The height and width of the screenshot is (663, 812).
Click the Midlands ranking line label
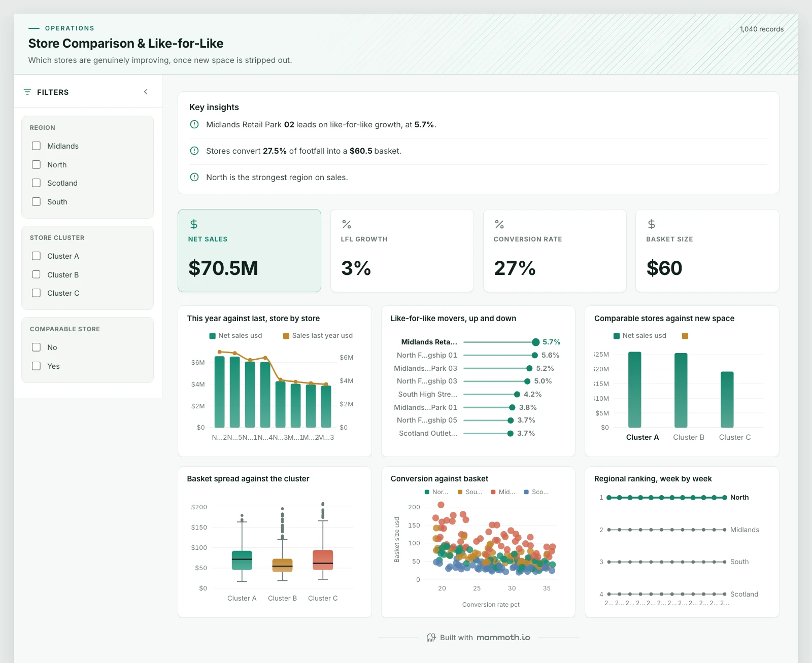pyautogui.click(x=745, y=530)
